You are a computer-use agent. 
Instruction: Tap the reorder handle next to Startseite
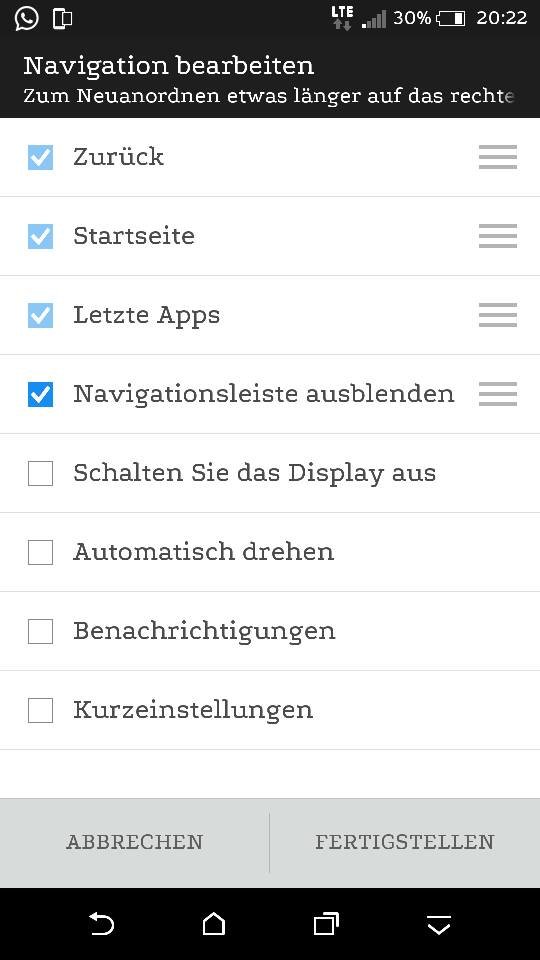[498, 236]
